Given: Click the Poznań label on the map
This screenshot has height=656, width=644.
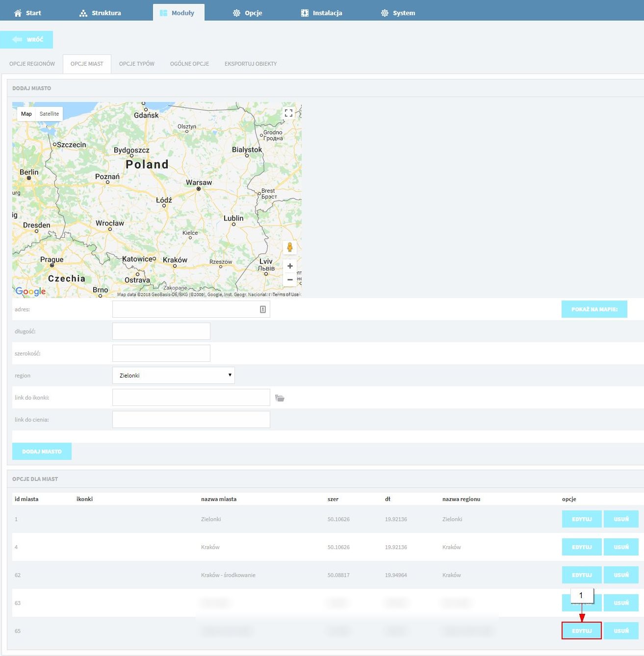Looking at the screenshot, I should (107, 177).
